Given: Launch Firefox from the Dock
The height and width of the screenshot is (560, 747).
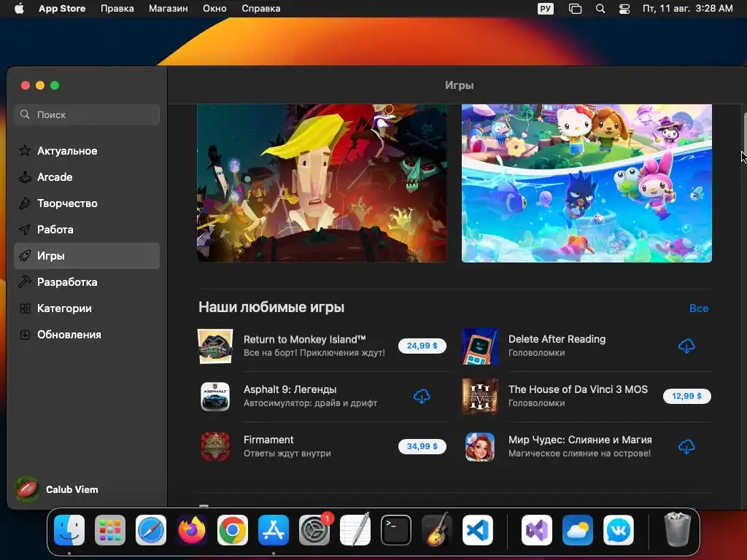Looking at the screenshot, I should click(192, 530).
